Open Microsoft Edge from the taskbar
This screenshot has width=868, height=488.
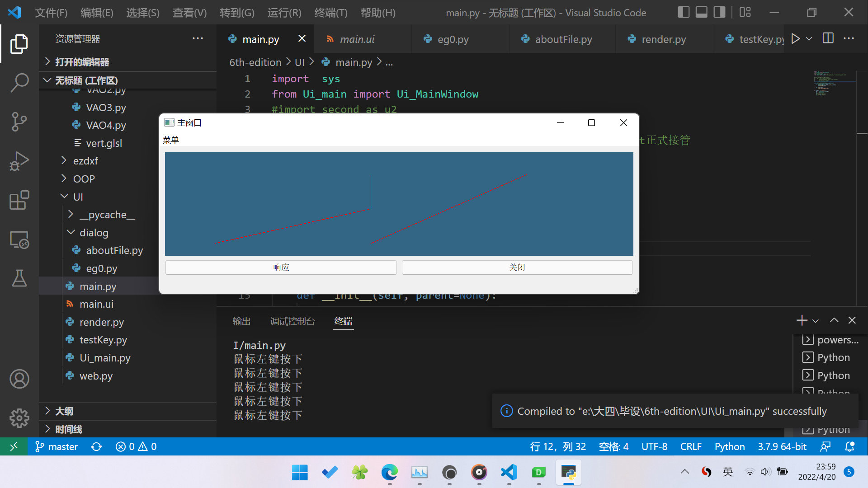(389, 473)
